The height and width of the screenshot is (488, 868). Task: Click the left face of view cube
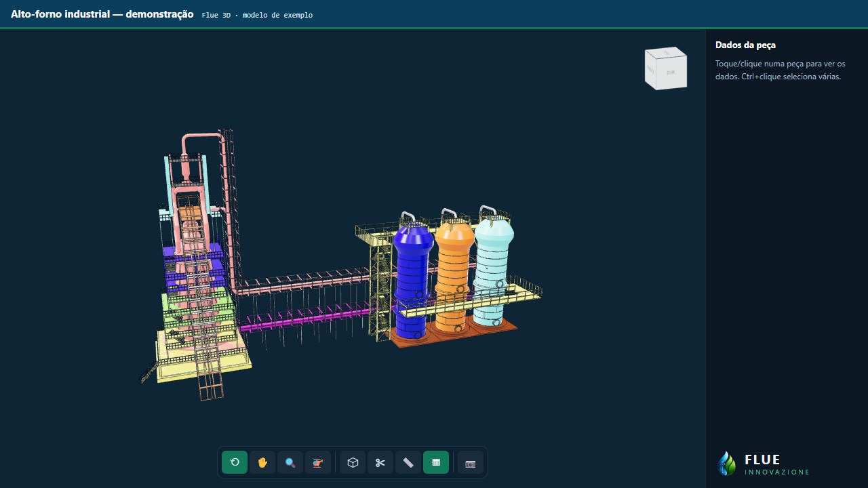click(650, 70)
